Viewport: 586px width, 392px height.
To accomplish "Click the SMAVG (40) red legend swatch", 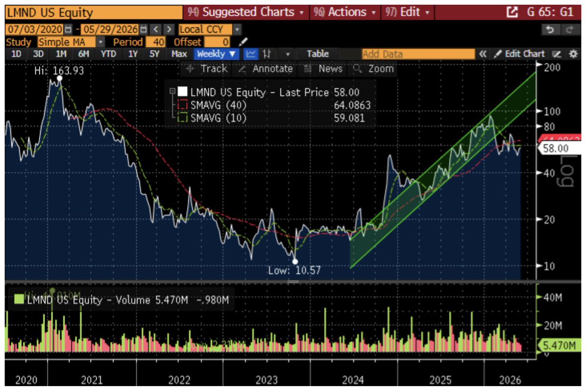I will (x=182, y=105).
